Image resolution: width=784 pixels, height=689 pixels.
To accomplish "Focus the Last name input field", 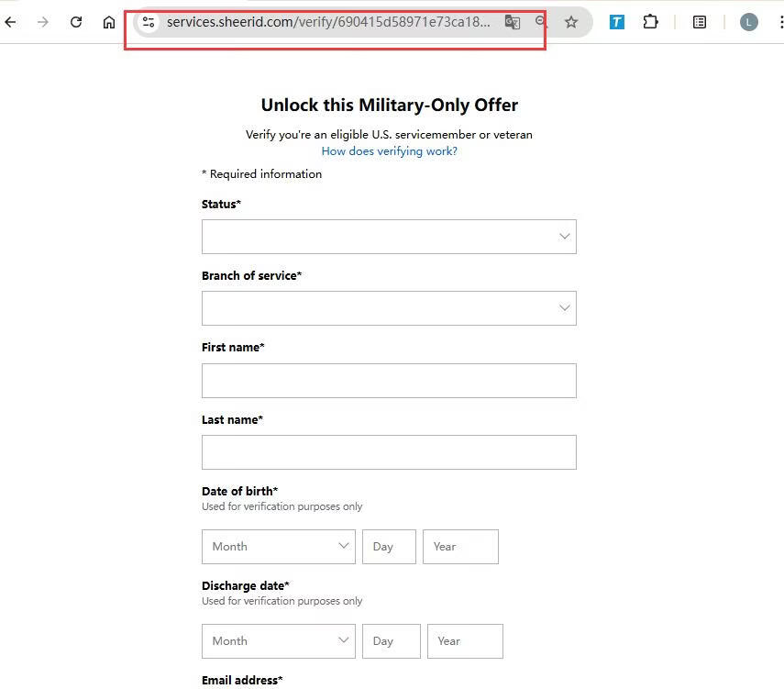I will pyautogui.click(x=389, y=452).
